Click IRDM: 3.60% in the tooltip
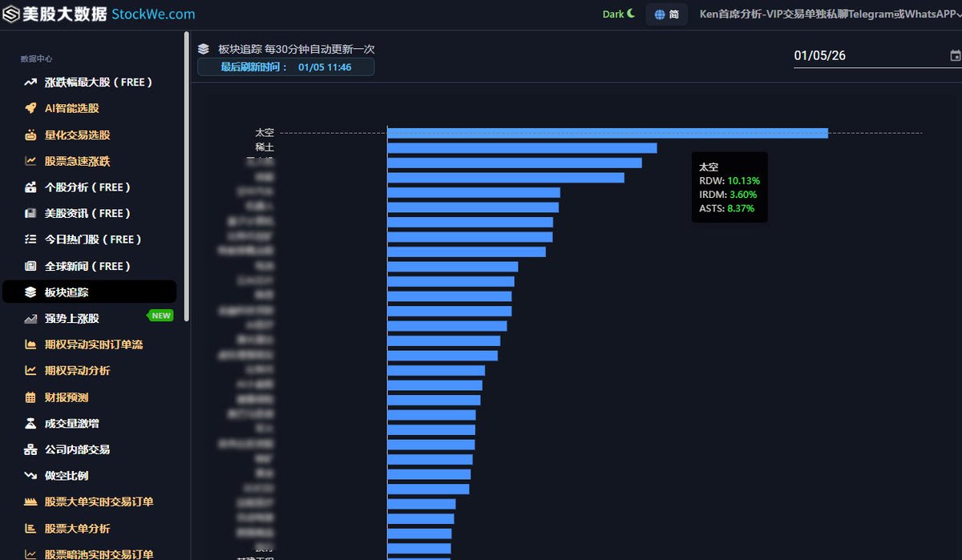Screen dimensions: 962x560 (x=728, y=195)
